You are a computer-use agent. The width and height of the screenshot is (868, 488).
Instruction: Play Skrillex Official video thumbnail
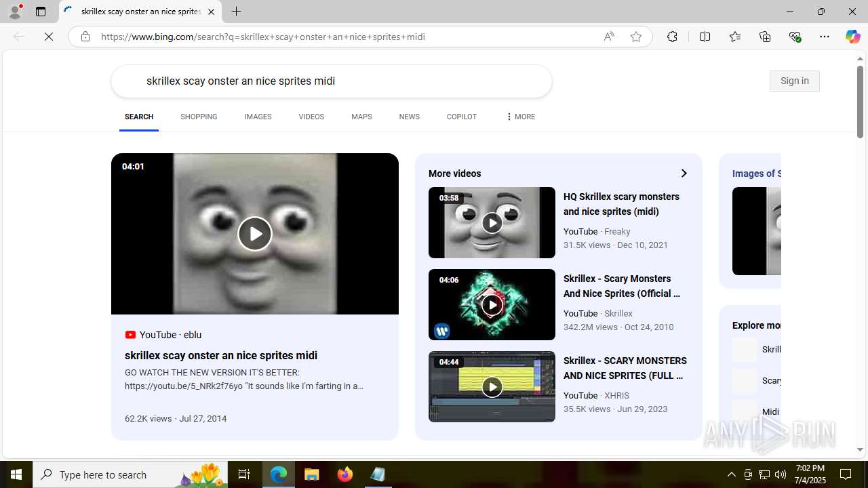coord(492,304)
